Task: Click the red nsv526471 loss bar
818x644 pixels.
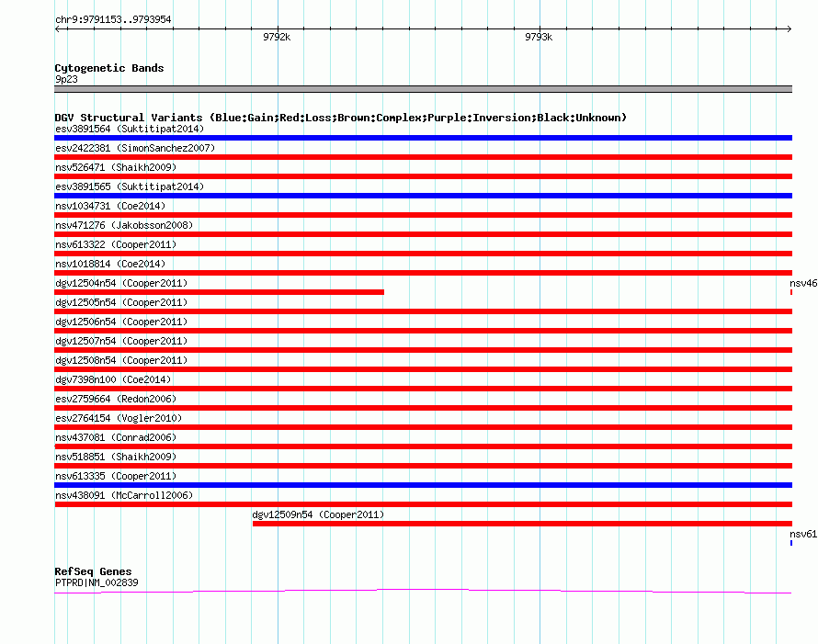Action: (423, 176)
